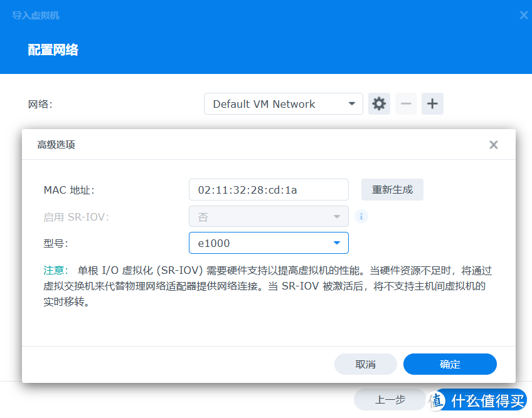
Task: Click the 值 circle watermark icon
Action: click(x=435, y=400)
